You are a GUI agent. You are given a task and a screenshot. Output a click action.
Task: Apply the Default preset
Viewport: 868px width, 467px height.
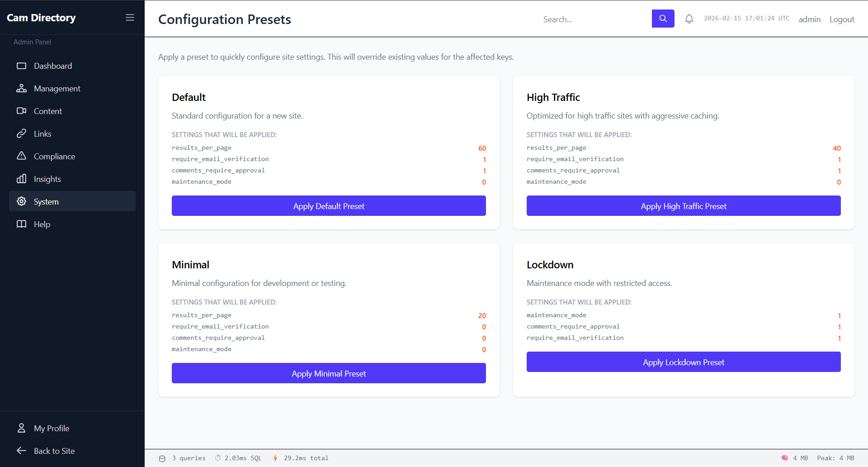(329, 206)
